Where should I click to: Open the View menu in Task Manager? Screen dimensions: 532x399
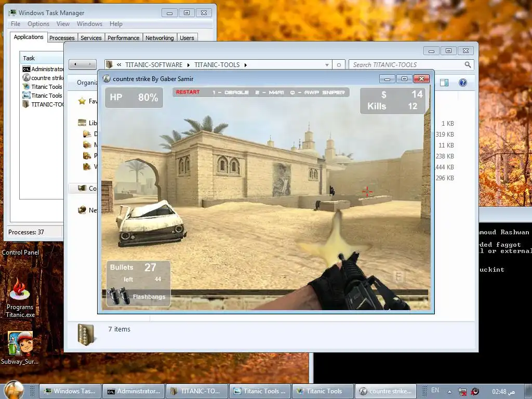63,24
